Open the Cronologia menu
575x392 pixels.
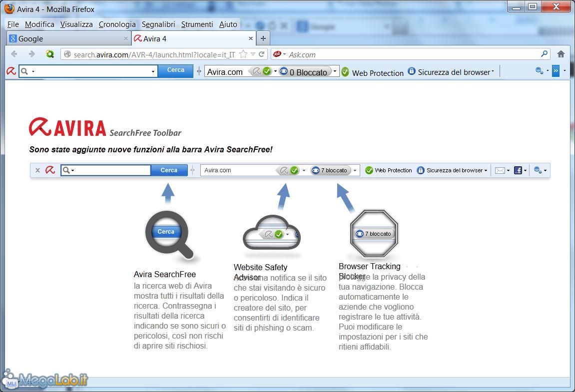(x=117, y=24)
